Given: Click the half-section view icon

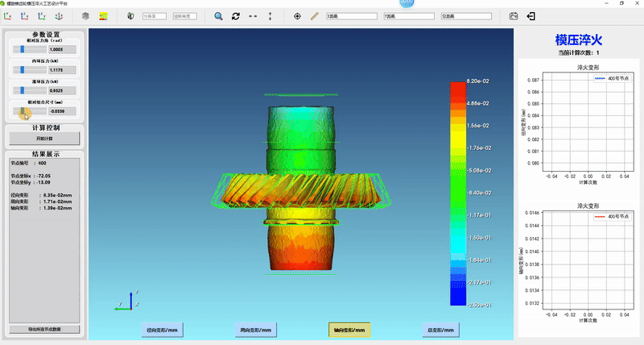Looking at the screenshot, I should 131,16.
